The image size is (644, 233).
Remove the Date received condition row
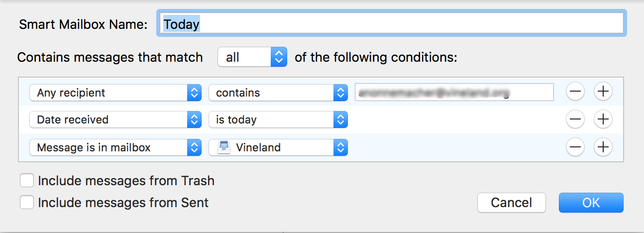coord(575,119)
